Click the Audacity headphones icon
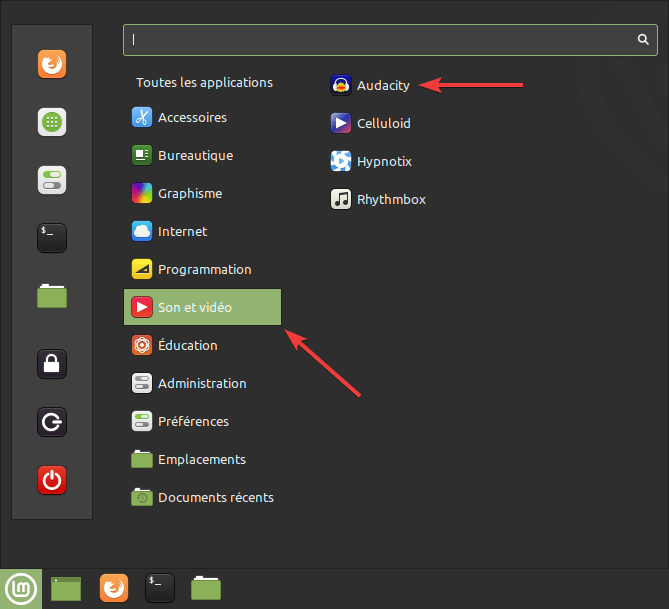 (x=340, y=85)
